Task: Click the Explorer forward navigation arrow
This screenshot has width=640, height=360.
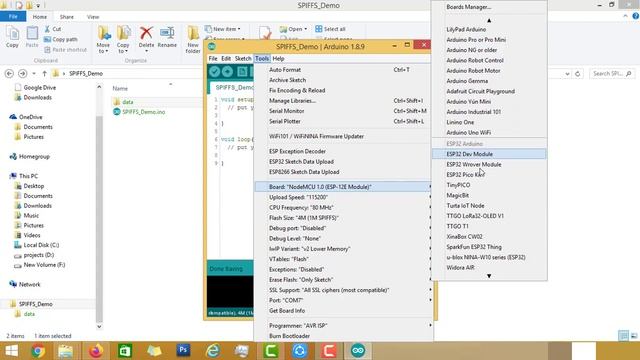Action: (x=22, y=73)
